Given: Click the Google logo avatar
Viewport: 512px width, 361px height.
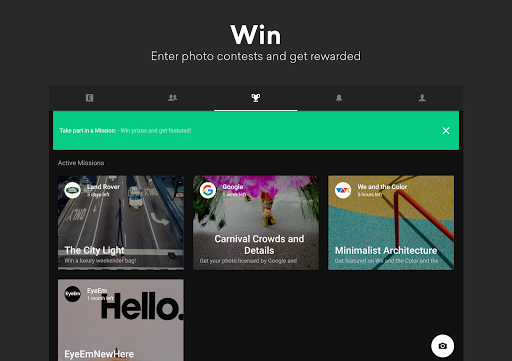Looking at the screenshot, I should [x=208, y=190].
